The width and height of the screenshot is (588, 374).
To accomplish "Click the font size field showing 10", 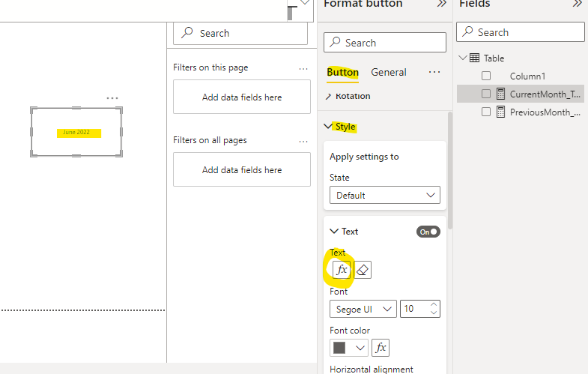I will (415, 309).
